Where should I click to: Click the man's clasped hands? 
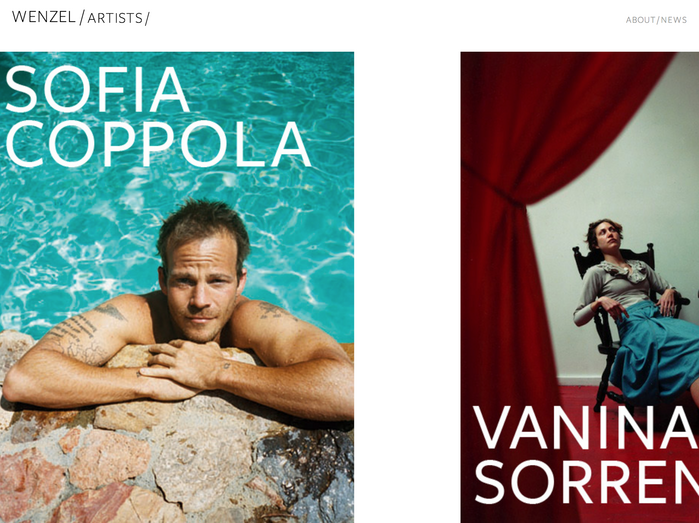[183, 368]
